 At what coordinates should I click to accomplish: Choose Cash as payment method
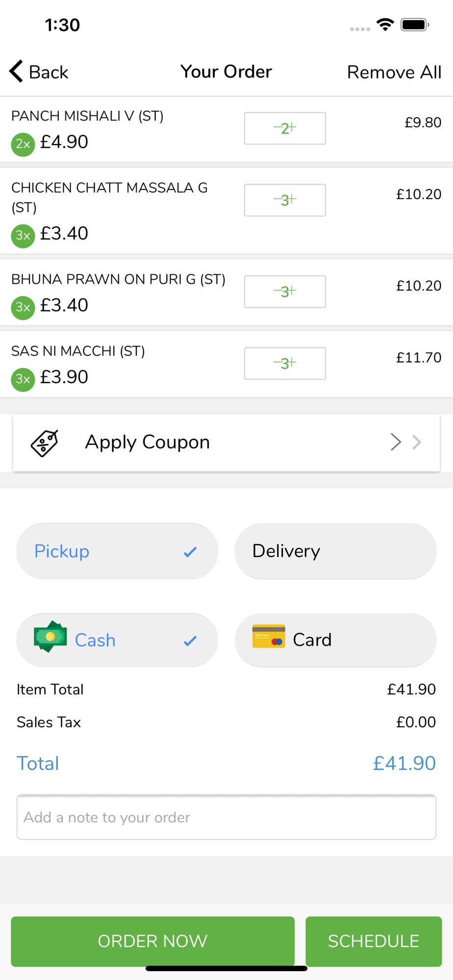coord(117,640)
